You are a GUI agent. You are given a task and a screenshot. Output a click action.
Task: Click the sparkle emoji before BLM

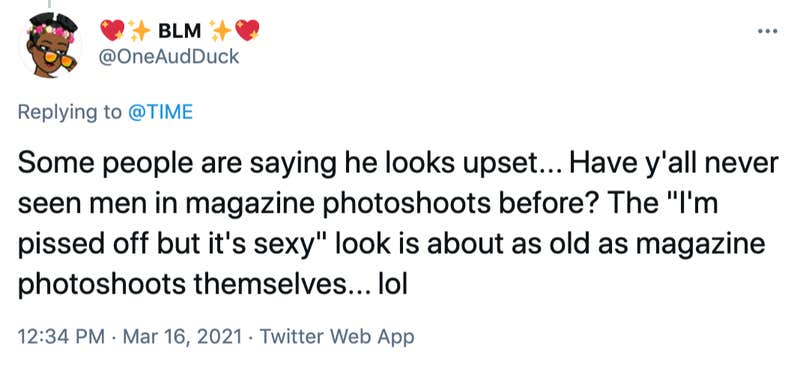point(138,32)
